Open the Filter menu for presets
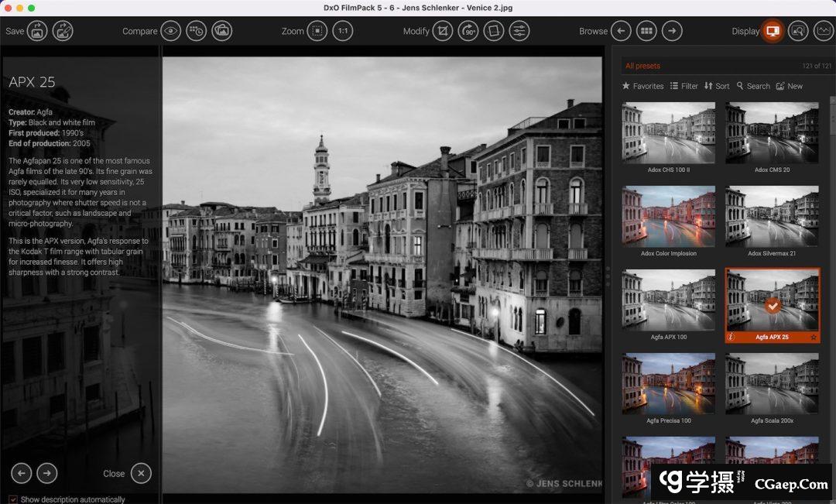Screen dimensions: 836x504 coord(685,86)
